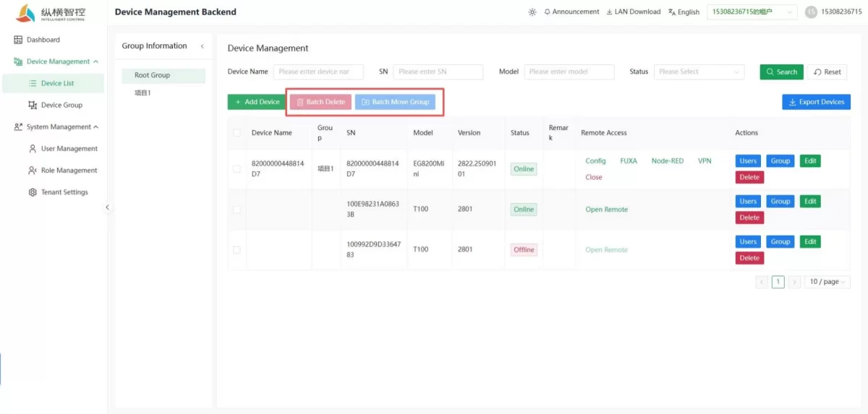
Task: Open LAN Download in header
Action: [x=633, y=12]
